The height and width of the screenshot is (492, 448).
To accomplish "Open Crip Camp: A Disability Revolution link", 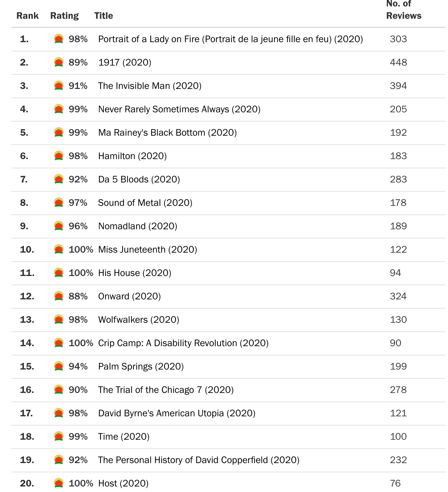I will point(183,343).
